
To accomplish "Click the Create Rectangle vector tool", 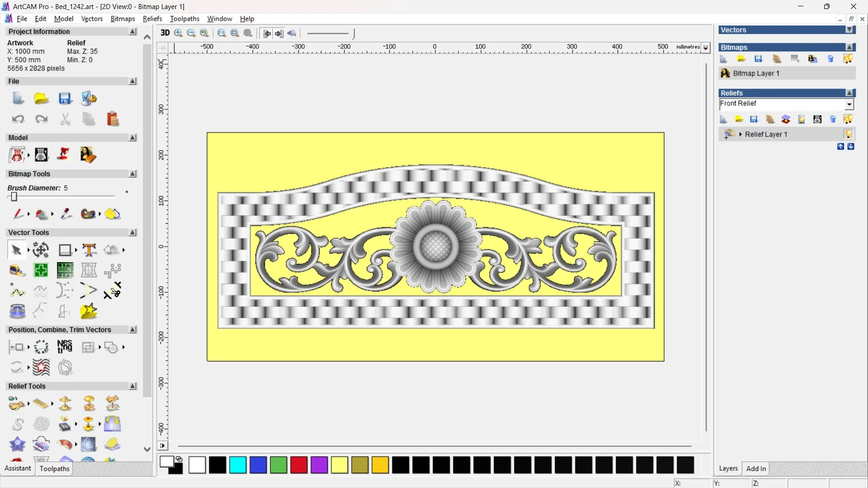I will (x=65, y=250).
